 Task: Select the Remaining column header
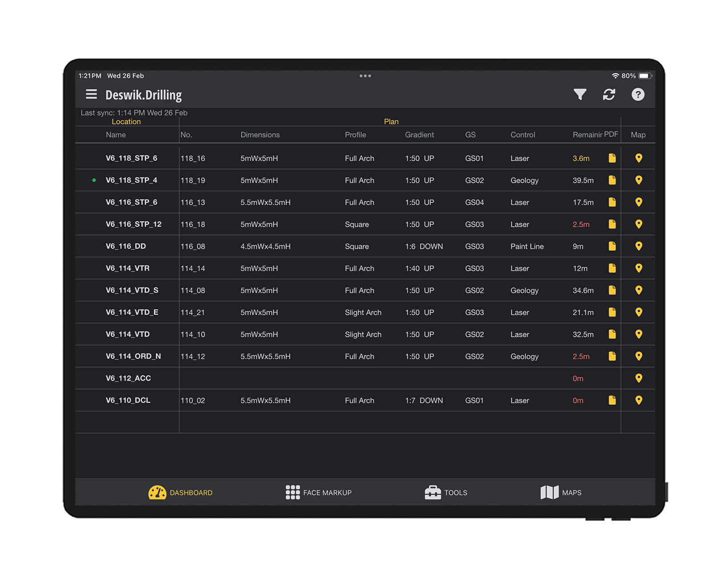coord(587,135)
